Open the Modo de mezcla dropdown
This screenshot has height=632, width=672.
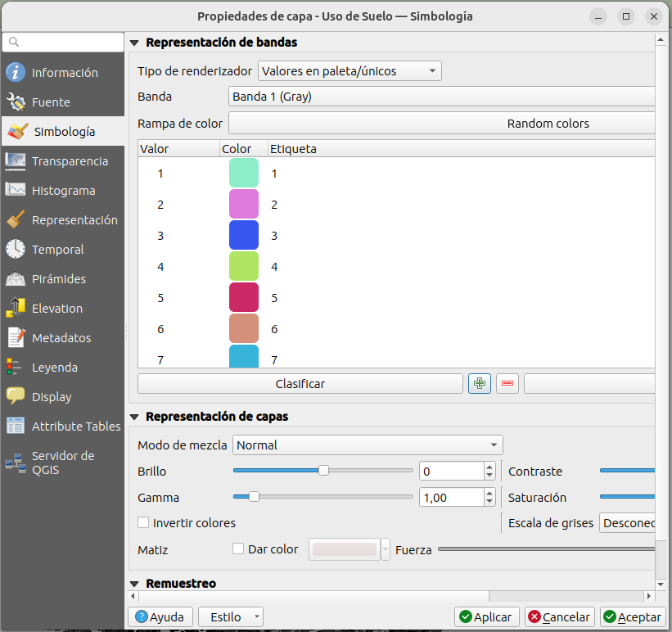(368, 445)
